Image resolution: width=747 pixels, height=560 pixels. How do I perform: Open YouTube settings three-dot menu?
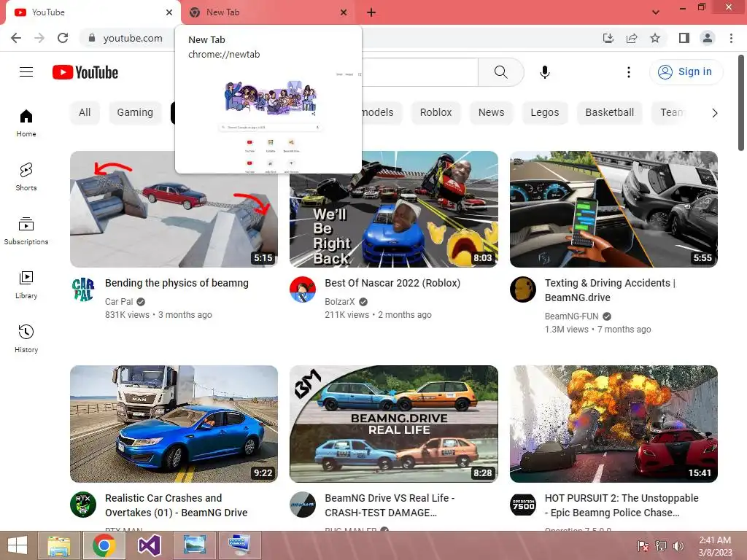[x=629, y=72]
